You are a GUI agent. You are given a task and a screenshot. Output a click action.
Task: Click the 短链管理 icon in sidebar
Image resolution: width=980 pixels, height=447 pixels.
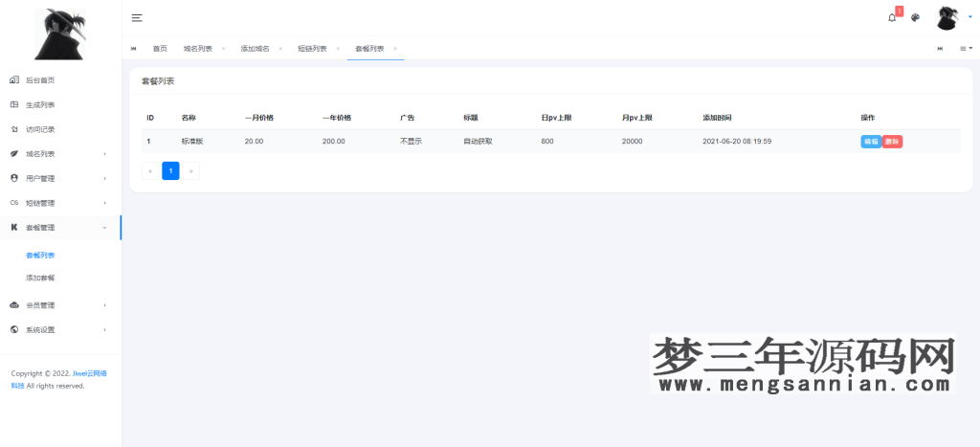click(x=14, y=203)
